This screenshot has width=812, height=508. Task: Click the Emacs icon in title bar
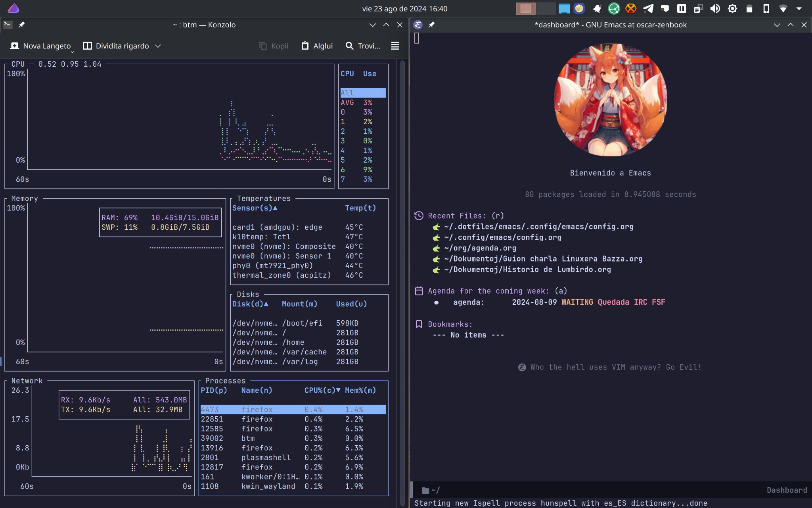pos(418,25)
